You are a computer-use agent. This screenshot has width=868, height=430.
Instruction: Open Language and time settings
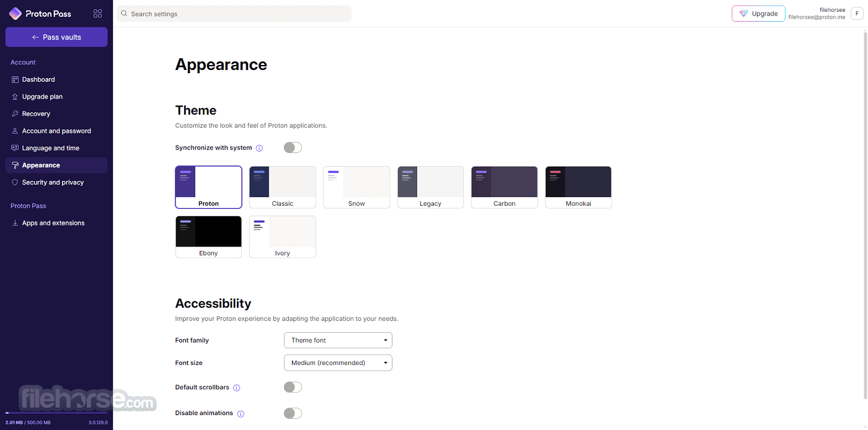(56, 148)
